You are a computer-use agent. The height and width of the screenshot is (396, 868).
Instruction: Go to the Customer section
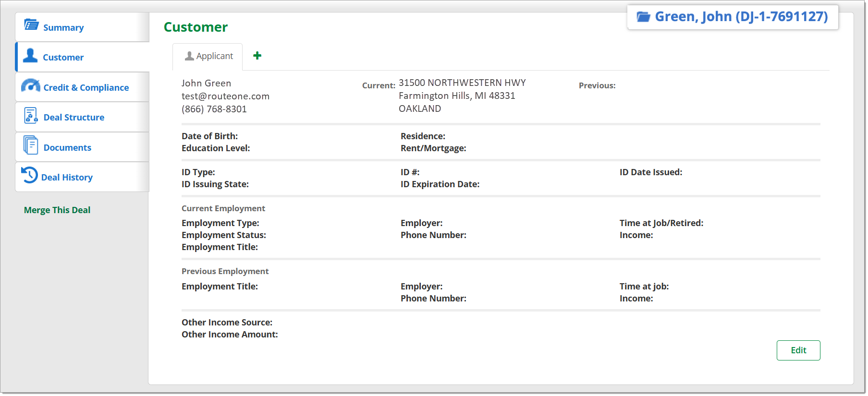[x=82, y=57]
